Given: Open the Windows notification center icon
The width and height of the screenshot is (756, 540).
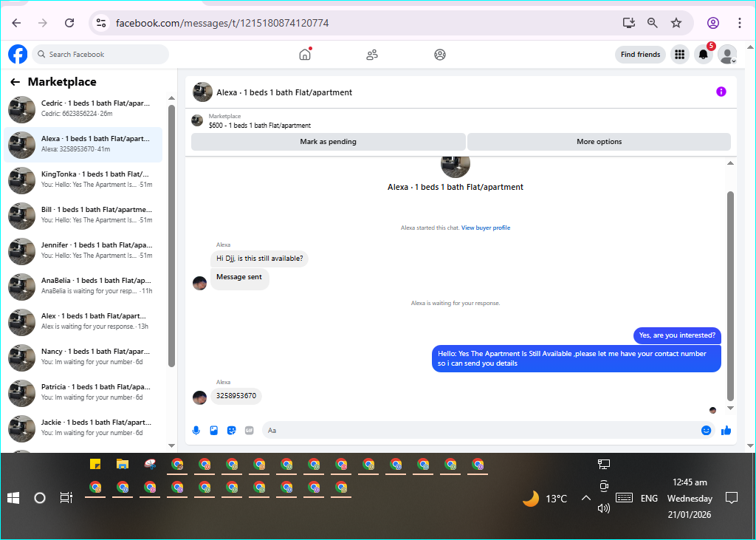Looking at the screenshot, I should pos(732,498).
